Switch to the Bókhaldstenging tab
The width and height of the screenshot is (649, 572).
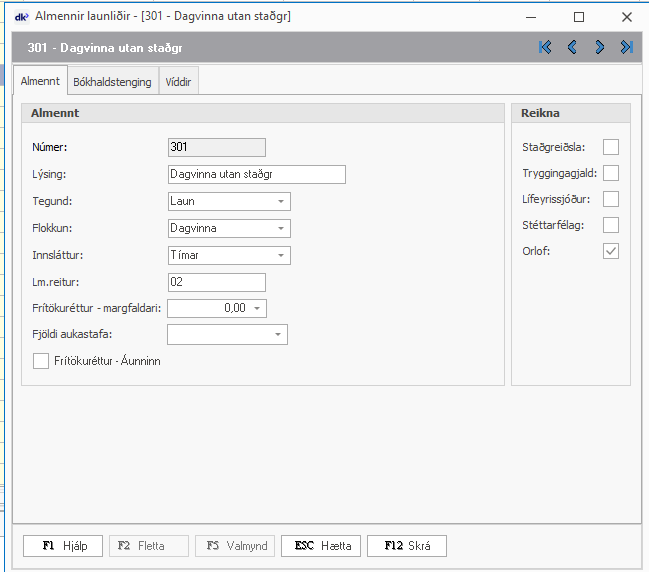pyautogui.click(x=113, y=82)
